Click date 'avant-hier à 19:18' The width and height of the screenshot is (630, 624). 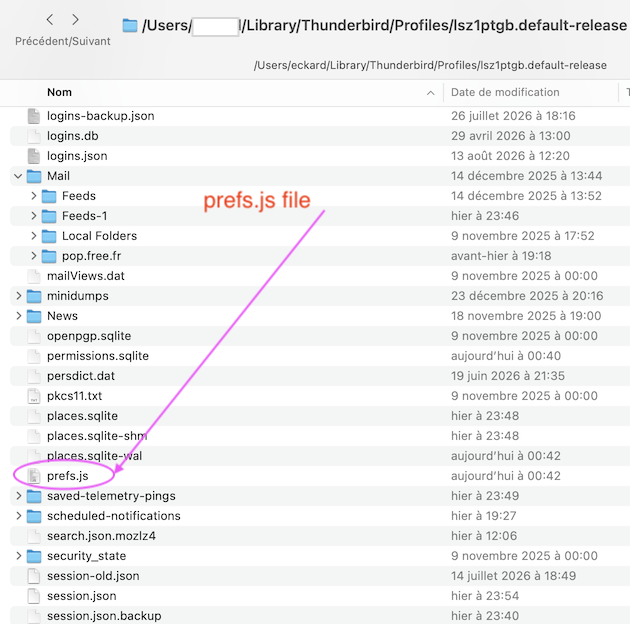coord(501,256)
